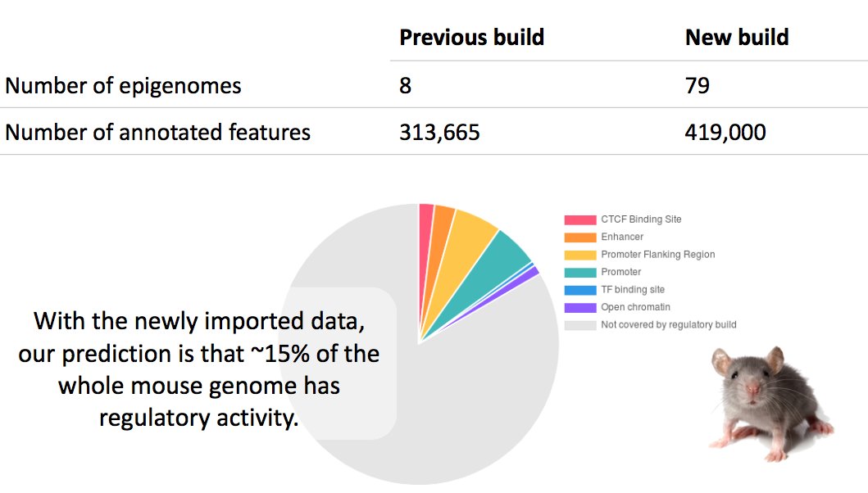The image size is (868, 493).
Task: Click the New build column header
Action: pyautogui.click(x=737, y=38)
